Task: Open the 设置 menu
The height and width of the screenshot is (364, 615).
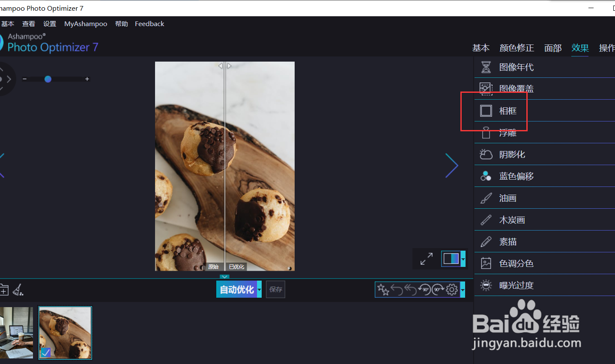Action: point(50,24)
